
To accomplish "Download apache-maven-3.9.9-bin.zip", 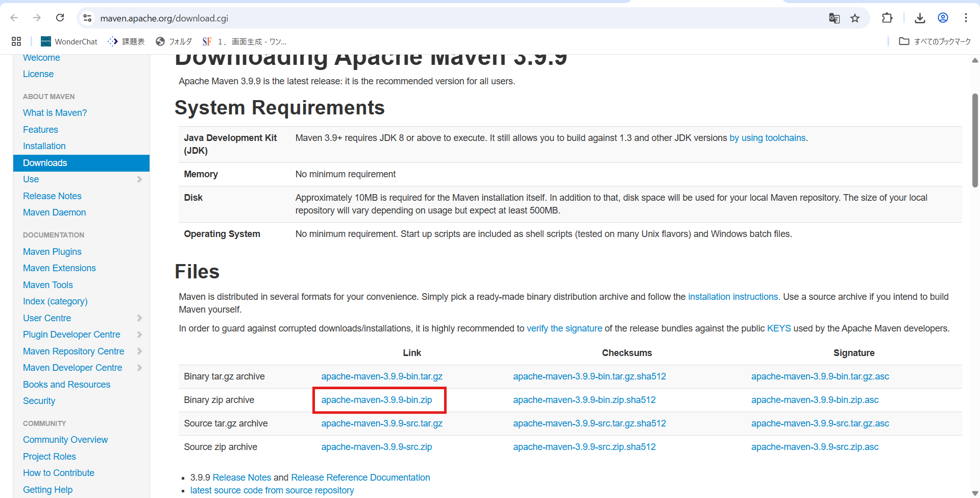I will (x=377, y=400).
